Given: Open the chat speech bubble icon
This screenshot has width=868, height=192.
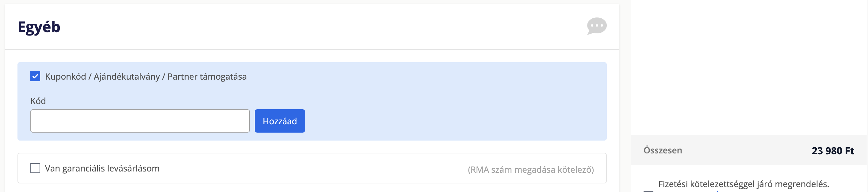Looking at the screenshot, I should 596,26.
